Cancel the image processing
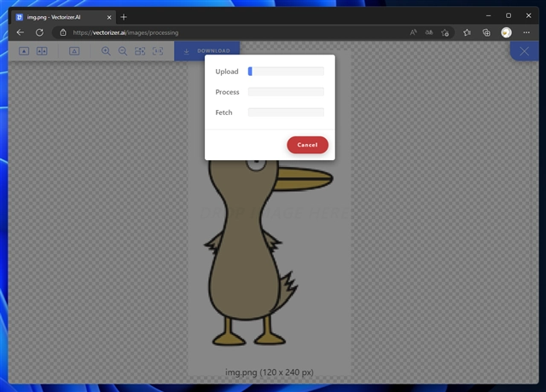 tap(307, 145)
